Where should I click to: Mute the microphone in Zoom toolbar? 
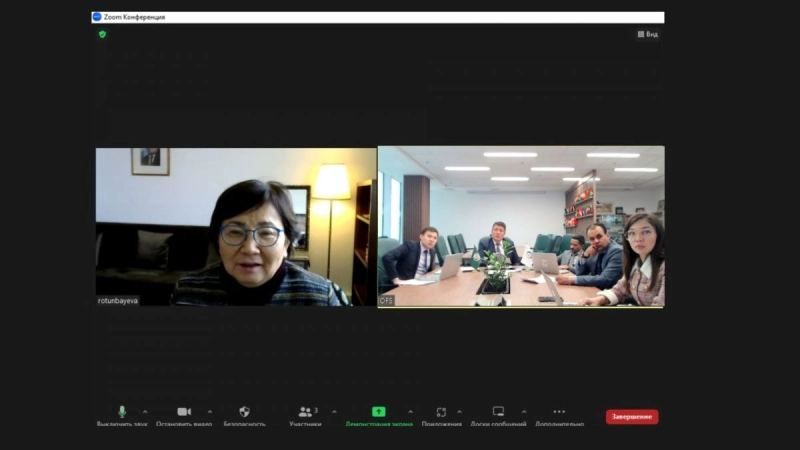[x=122, y=412]
